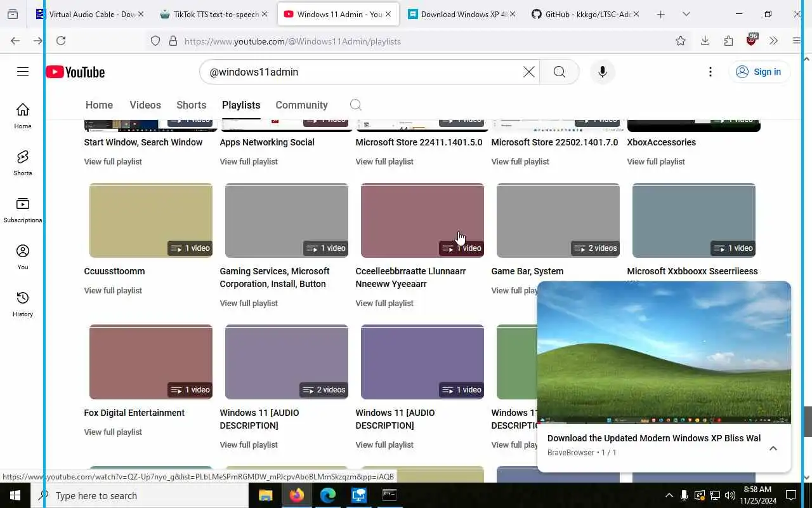View full playlist under Start Window, Search Window
Viewport: 812px width, 508px height.
click(113, 161)
